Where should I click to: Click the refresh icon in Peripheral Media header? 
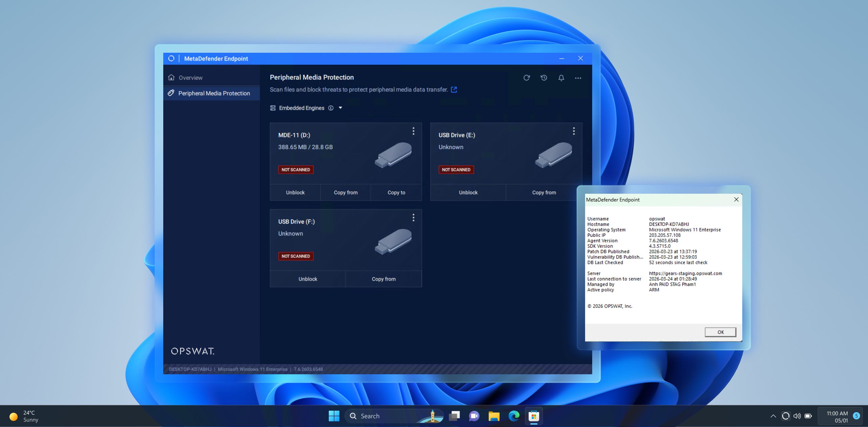click(526, 78)
